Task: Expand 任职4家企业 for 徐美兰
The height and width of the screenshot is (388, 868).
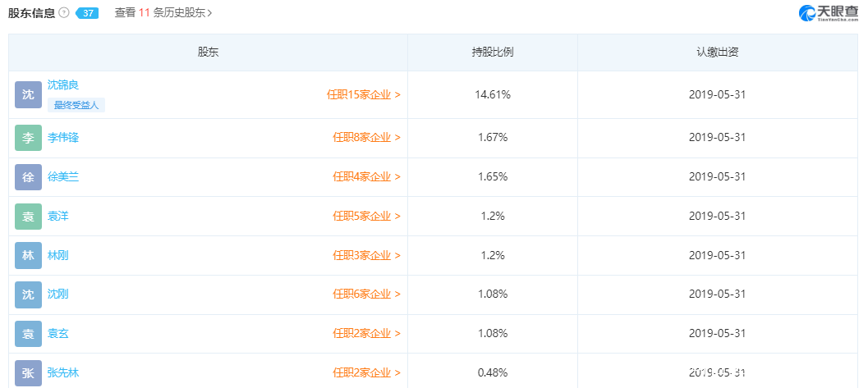Action: 366,176
